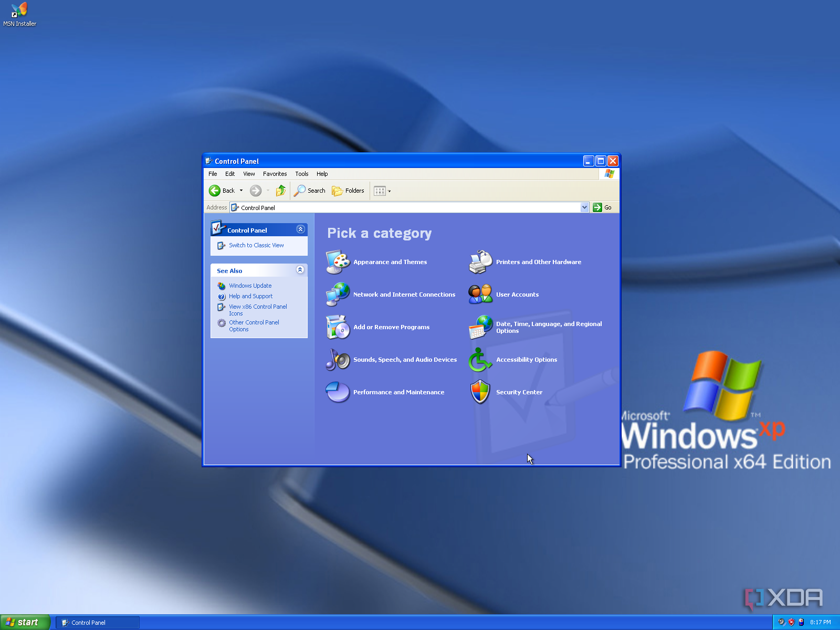Open the Performance and Maintenance pie icon
This screenshot has height=630, width=840.
[338, 392]
